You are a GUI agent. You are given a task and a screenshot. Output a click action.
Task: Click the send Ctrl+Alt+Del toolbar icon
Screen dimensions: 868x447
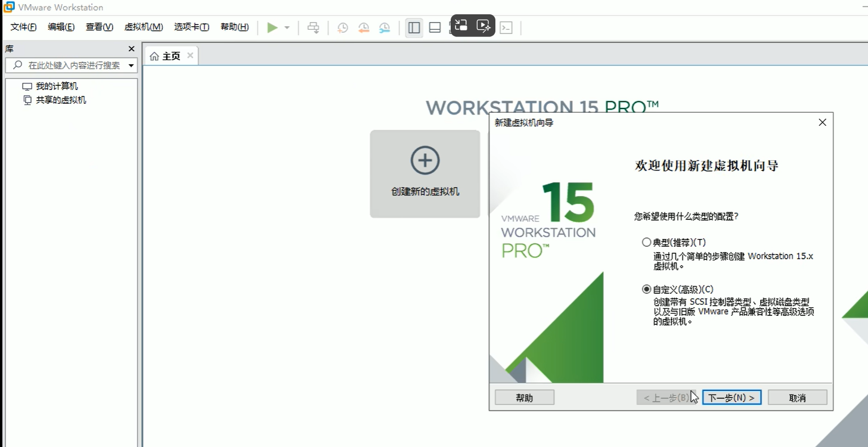click(x=313, y=27)
